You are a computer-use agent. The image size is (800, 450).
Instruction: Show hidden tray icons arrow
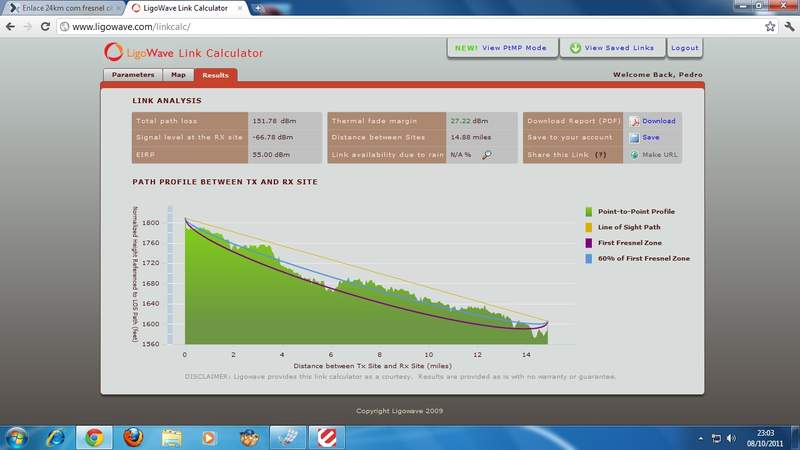(701, 438)
